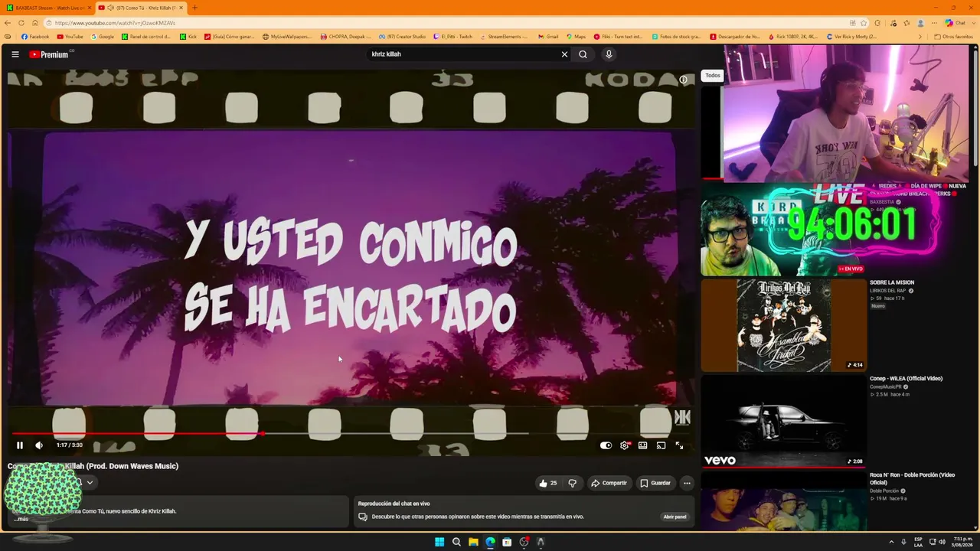Open the browser settings ellipsis menu

point(934,23)
